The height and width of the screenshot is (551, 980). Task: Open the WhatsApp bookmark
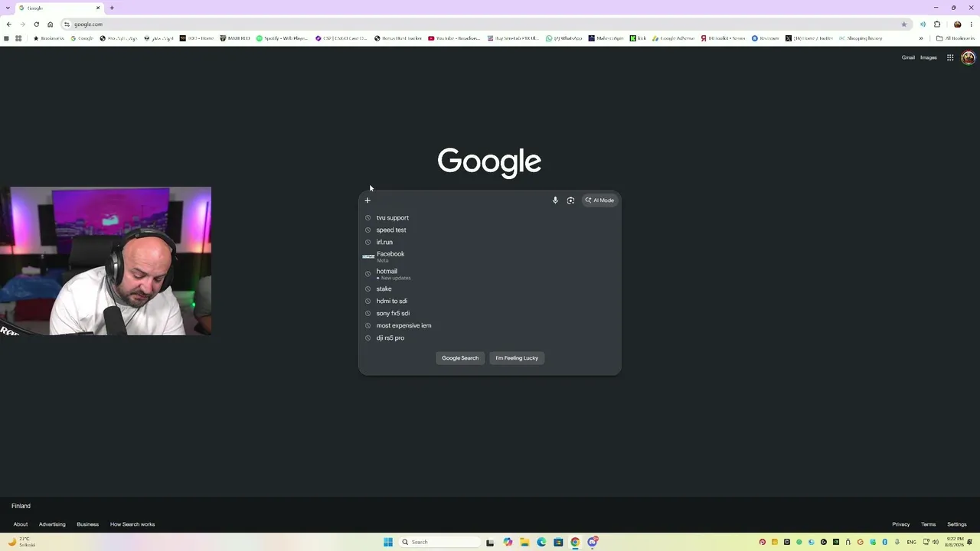(563, 38)
